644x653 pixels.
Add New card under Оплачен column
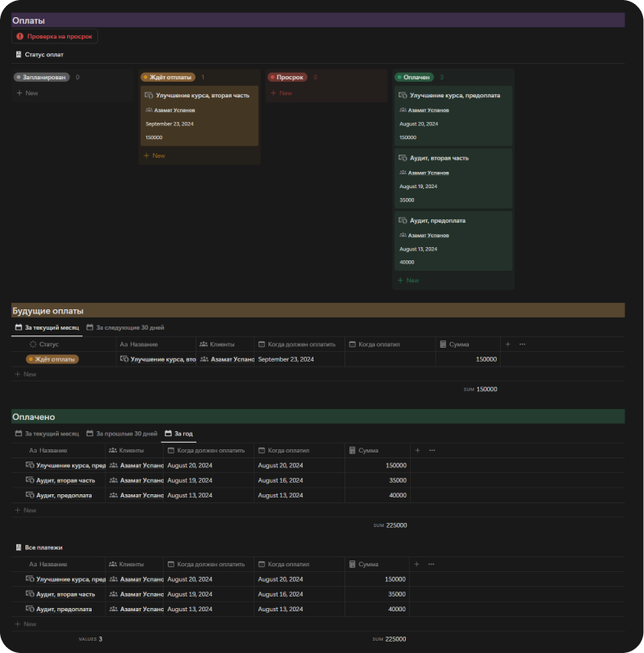click(408, 281)
